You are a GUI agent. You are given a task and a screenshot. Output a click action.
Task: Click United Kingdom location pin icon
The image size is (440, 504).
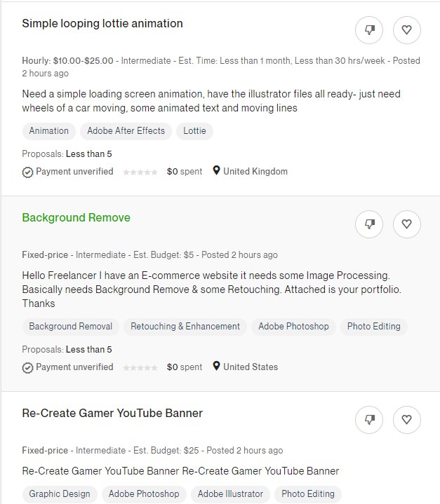(216, 170)
